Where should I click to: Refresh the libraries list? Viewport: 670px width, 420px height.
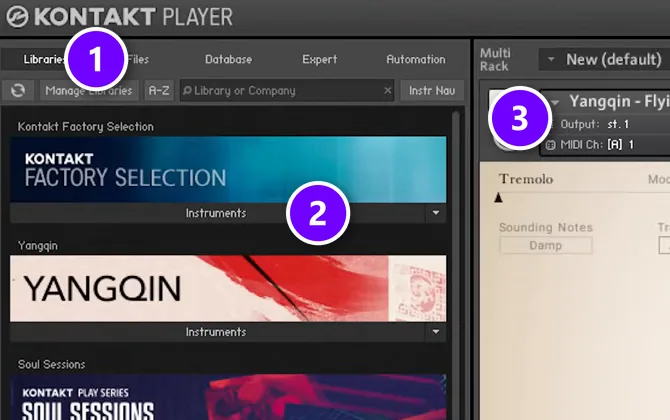tap(18, 91)
